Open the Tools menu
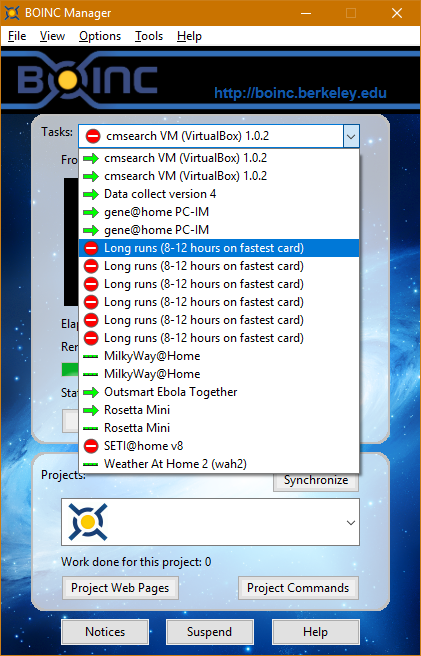This screenshot has height=656, width=421. 149,36
